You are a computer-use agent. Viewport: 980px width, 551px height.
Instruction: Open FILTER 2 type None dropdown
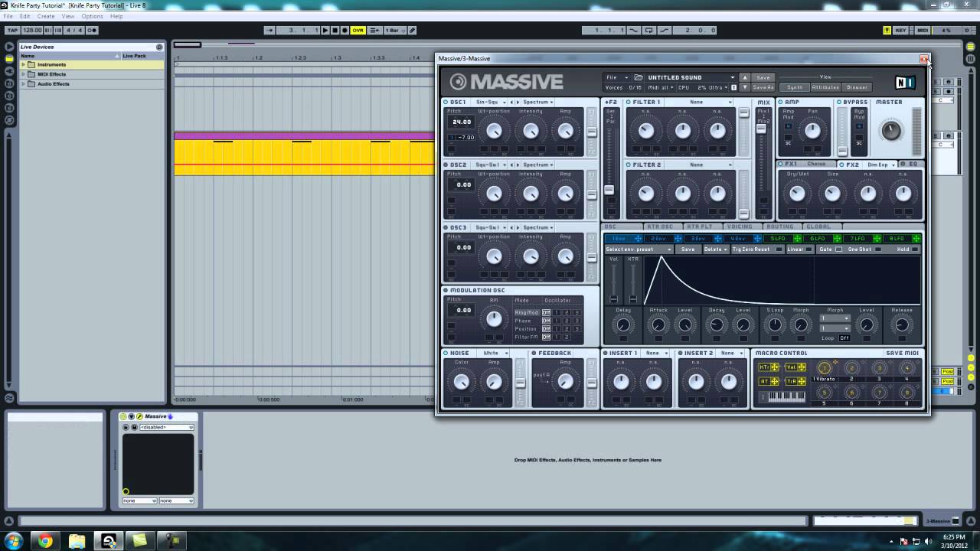point(698,165)
